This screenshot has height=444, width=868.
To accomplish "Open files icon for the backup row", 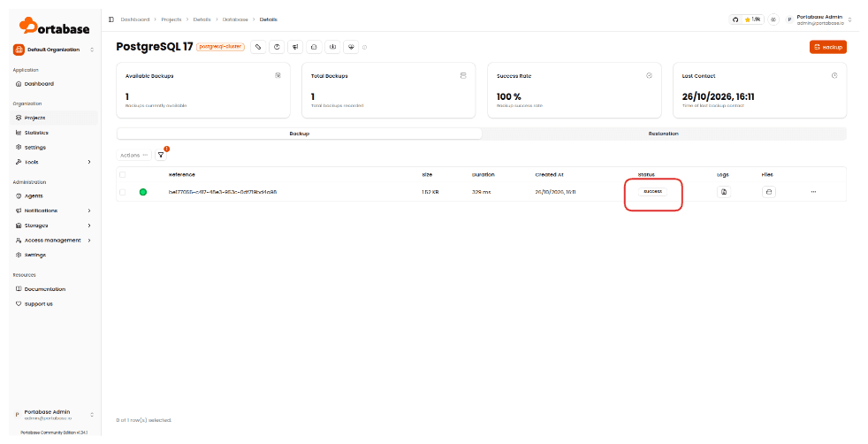I will pyautogui.click(x=768, y=192).
